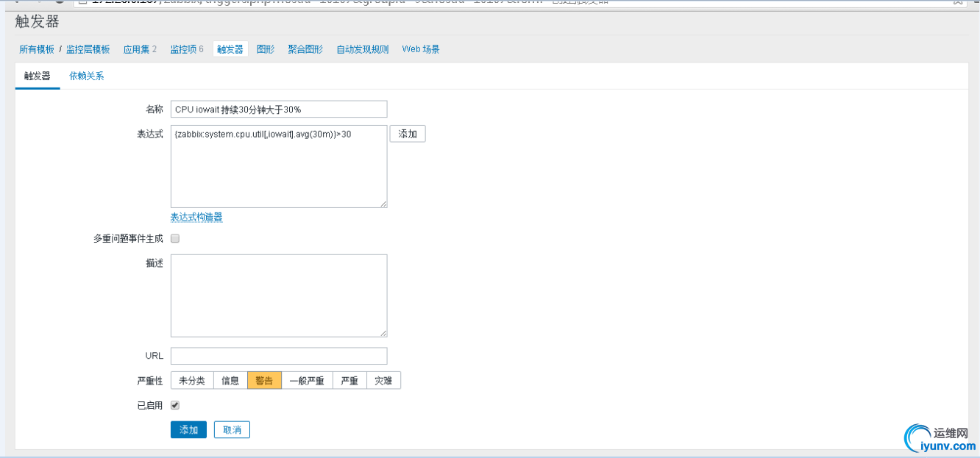Open the 所有模板 breadcrumb link
This screenshot has width=980, height=458.
(x=37, y=49)
